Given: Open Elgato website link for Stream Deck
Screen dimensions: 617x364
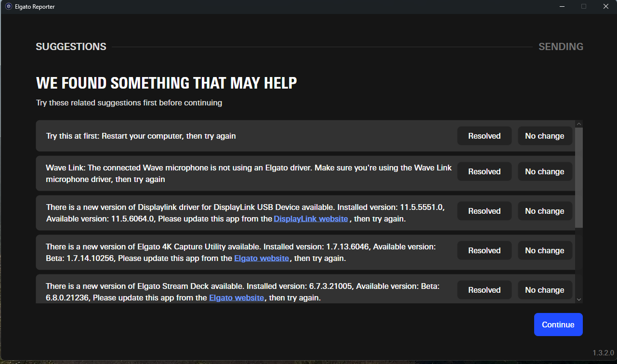Looking at the screenshot, I should tap(236, 298).
